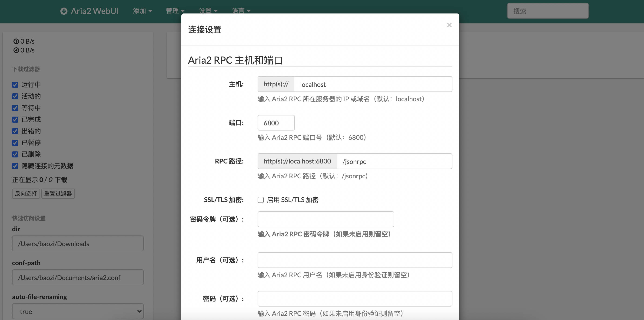Click the 重置过滤器 button
Viewport: 644px width, 320px height.
click(x=58, y=194)
